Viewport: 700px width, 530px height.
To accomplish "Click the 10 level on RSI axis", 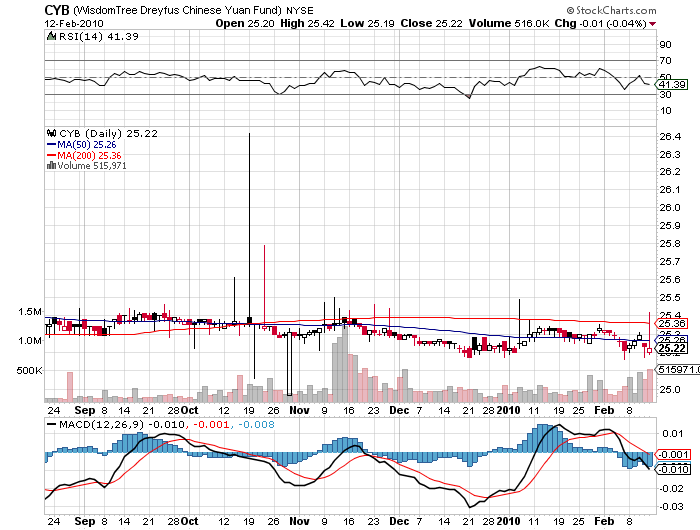I will [665, 110].
